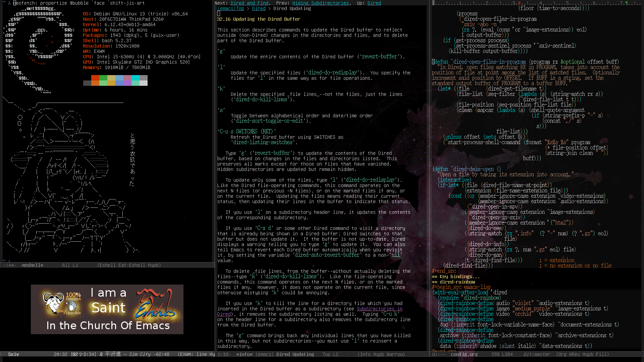Viewport: 644px width, 362px height.
Task: Click the *eshell* buffer name in mode line
Action: 33,265
